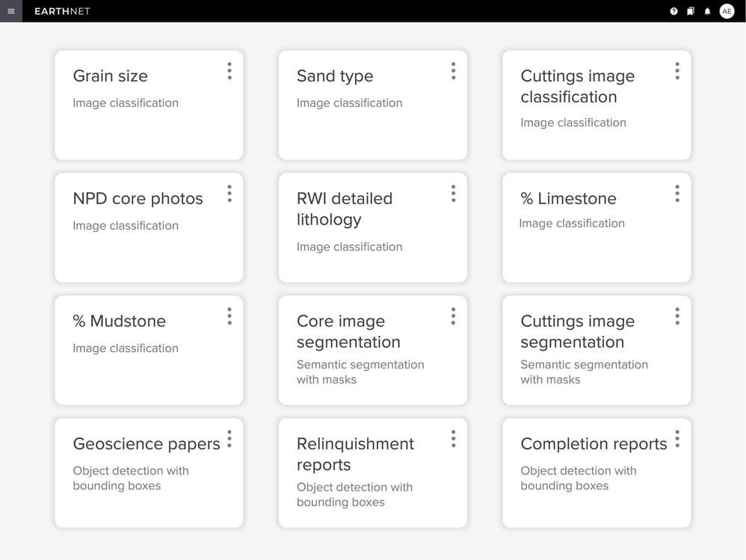
Task: Open three-dot menu on Cuttings image classification
Action: 677,71
